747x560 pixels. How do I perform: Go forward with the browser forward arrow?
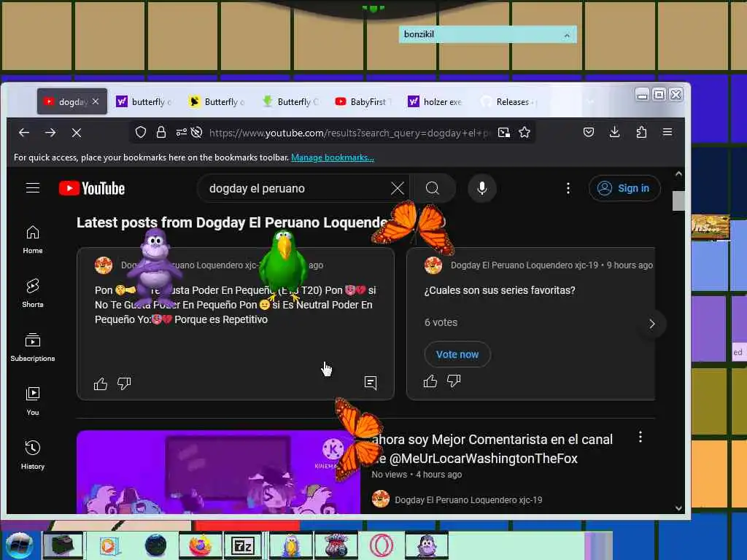(50, 133)
